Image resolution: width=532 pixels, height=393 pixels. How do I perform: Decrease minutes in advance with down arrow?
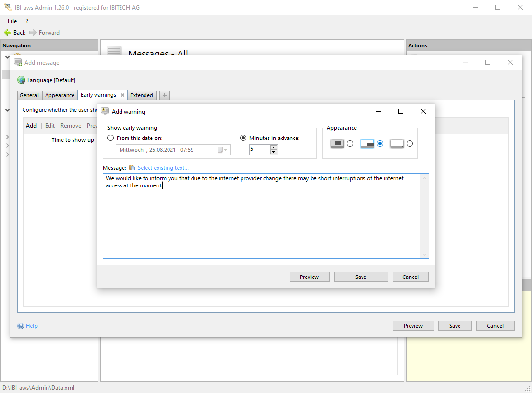[x=274, y=152]
